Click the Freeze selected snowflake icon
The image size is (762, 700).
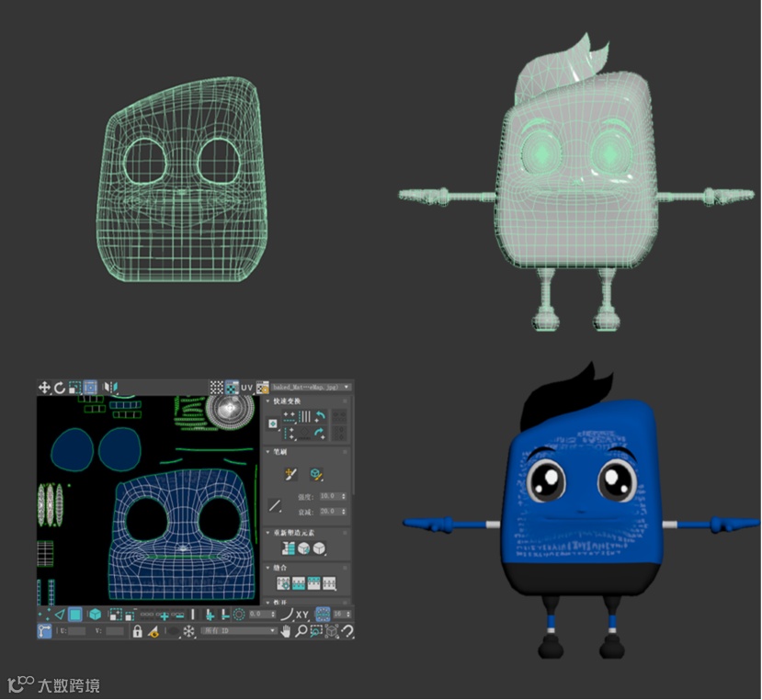coord(188,631)
